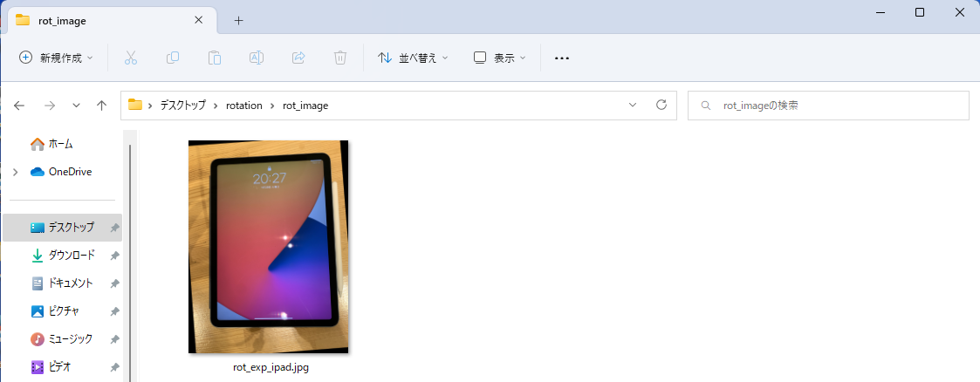
Task: Click the Rename icon in toolbar
Action: click(x=257, y=58)
